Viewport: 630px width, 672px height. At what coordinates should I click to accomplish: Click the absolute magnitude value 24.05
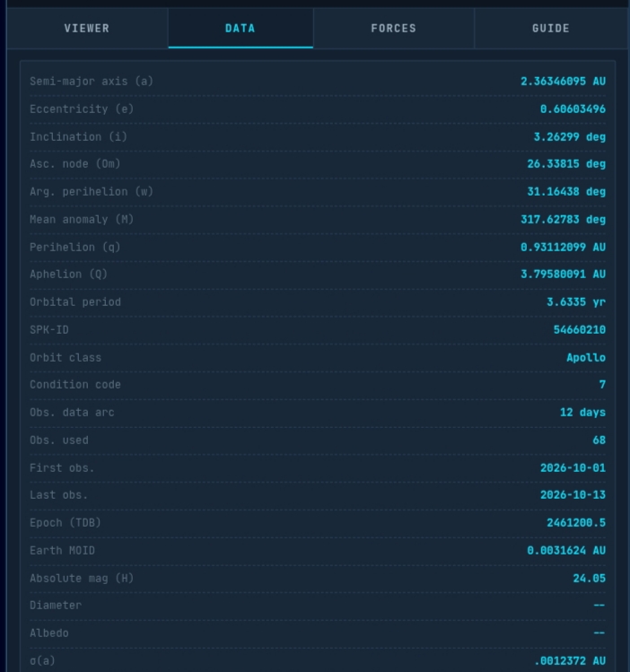coord(590,579)
